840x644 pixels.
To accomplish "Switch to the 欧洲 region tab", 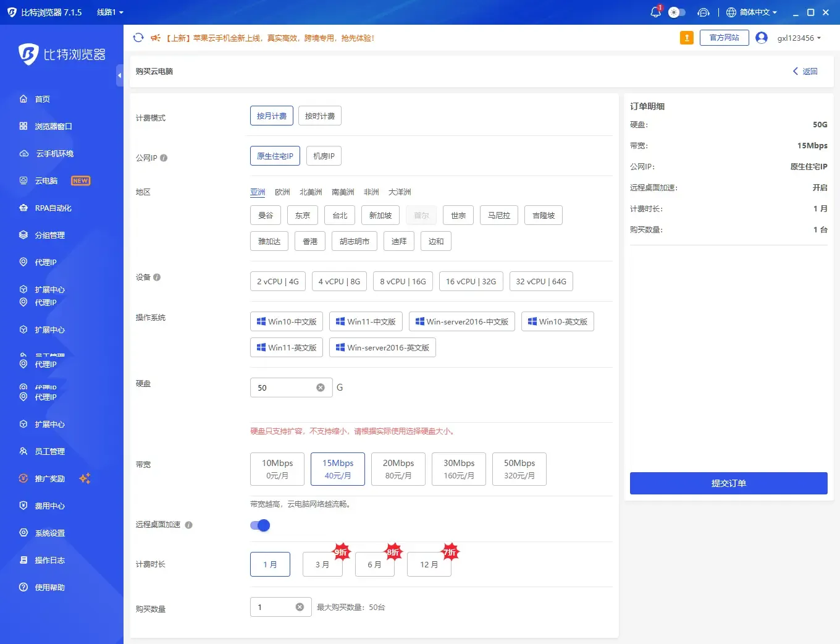I will pos(282,192).
